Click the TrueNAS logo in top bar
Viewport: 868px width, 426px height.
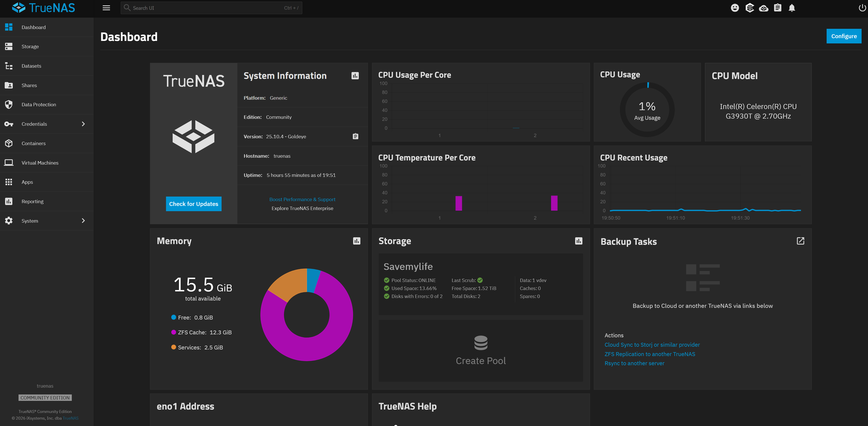pos(43,8)
